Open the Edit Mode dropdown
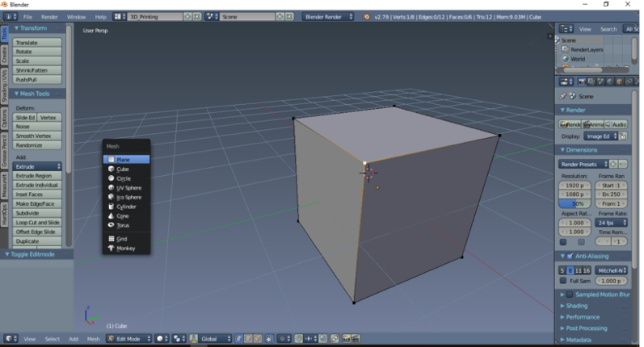 pyautogui.click(x=129, y=339)
